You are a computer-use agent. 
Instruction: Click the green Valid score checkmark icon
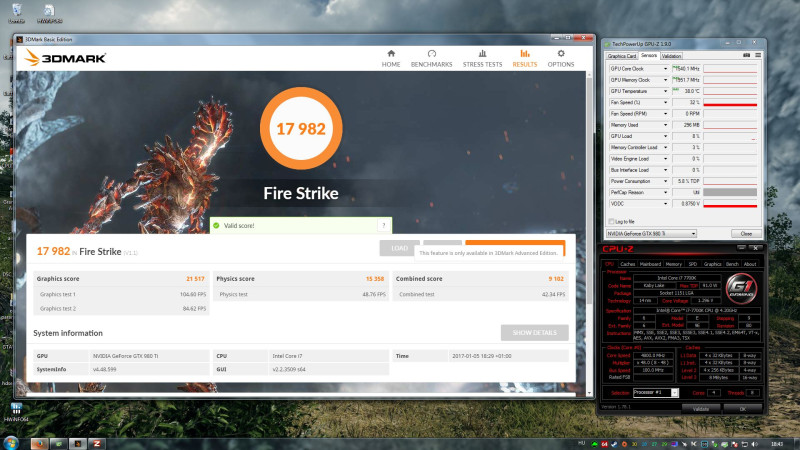pyautogui.click(x=216, y=226)
